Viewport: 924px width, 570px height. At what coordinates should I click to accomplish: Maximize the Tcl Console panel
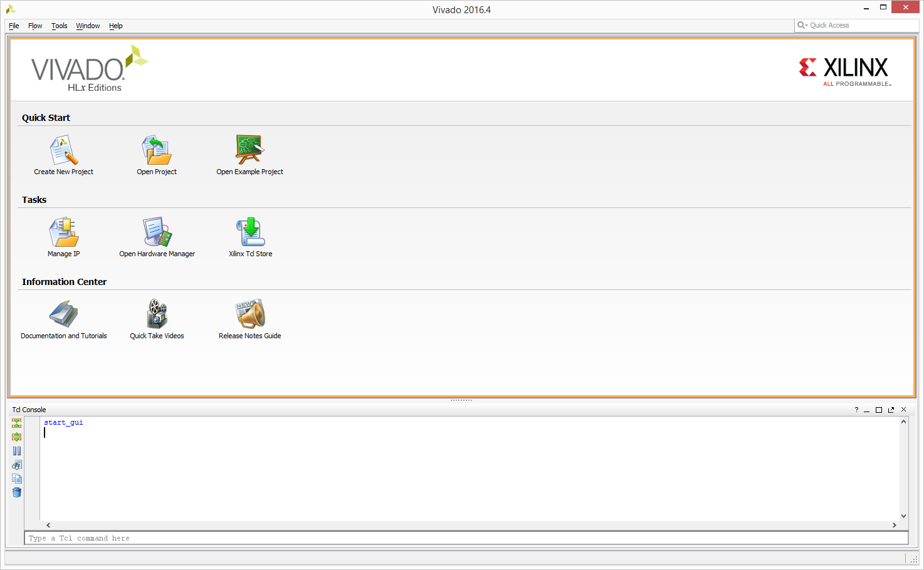[879, 410]
